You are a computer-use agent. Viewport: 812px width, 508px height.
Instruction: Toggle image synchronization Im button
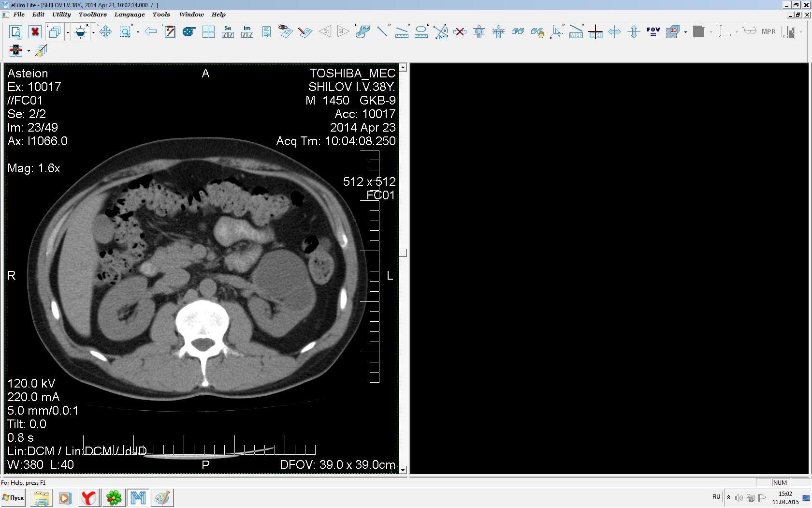pos(247,32)
